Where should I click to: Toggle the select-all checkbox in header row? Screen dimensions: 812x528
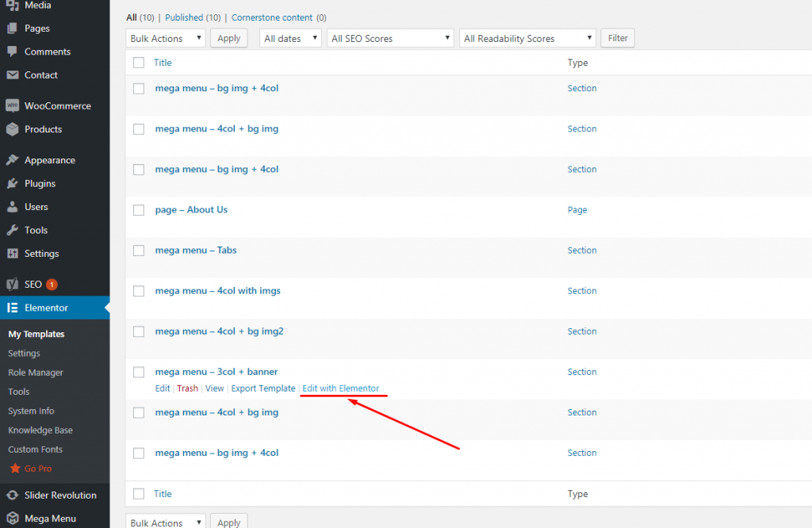coord(139,63)
